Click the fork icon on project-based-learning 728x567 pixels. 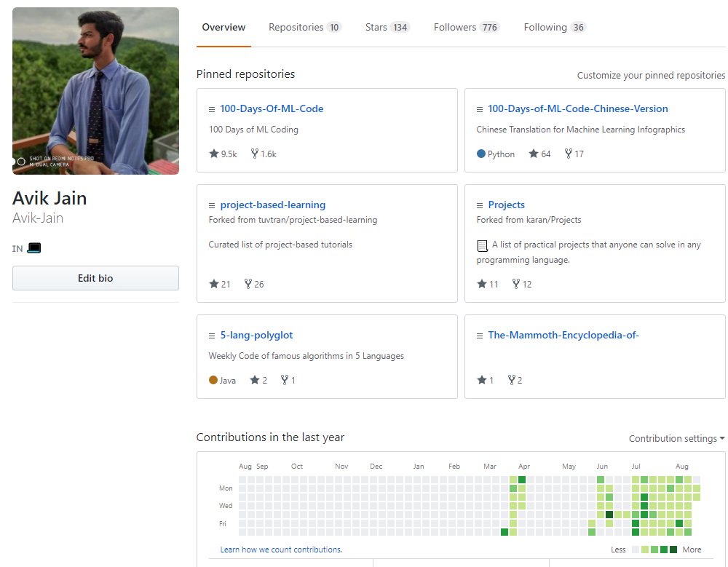248,284
